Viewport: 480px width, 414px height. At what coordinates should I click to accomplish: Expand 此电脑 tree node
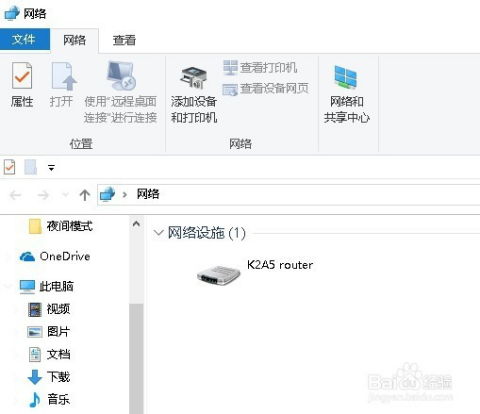pyautogui.click(x=7, y=286)
